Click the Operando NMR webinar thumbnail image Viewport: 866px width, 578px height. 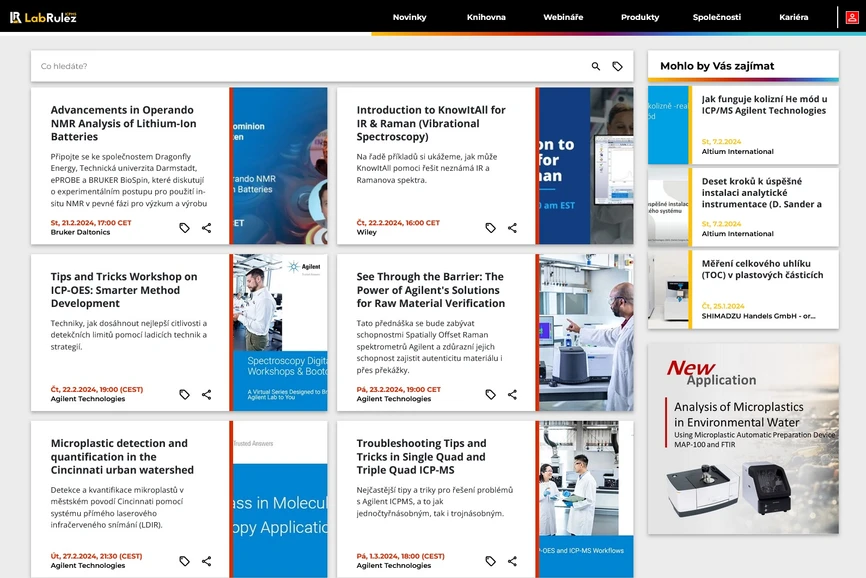[x=280, y=166]
